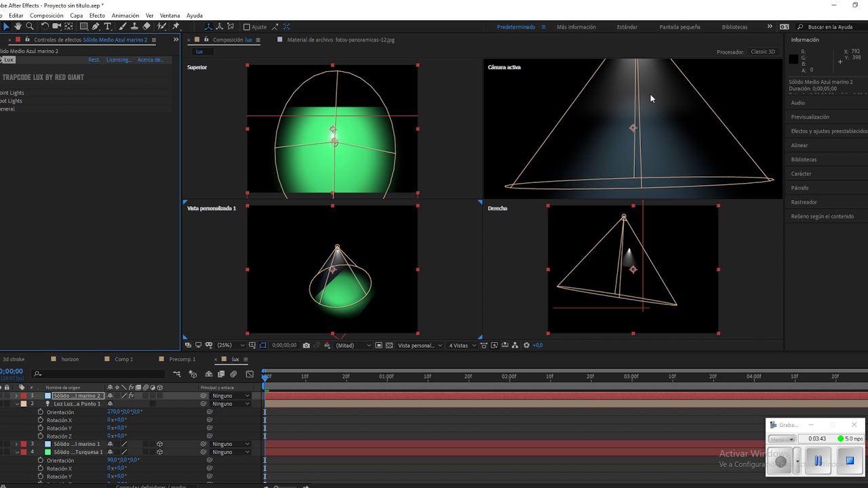Open the Composición menu
The width and height of the screenshot is (868, 488).
[x=47, y=16]
